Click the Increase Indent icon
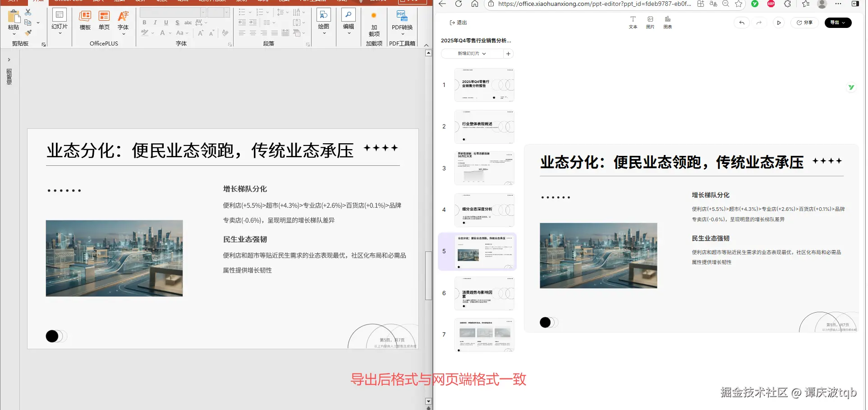The width and height of the screenshot is (868, 410). [x=253, y=23]
